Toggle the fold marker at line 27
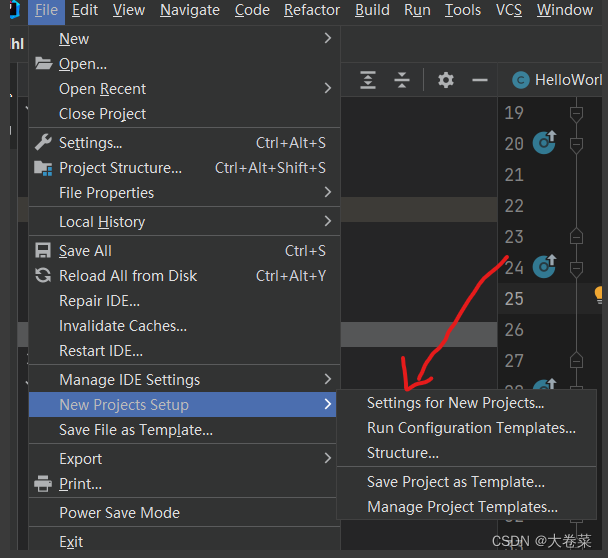The height and width of the screenshot is (558, 608). point(576,361)
